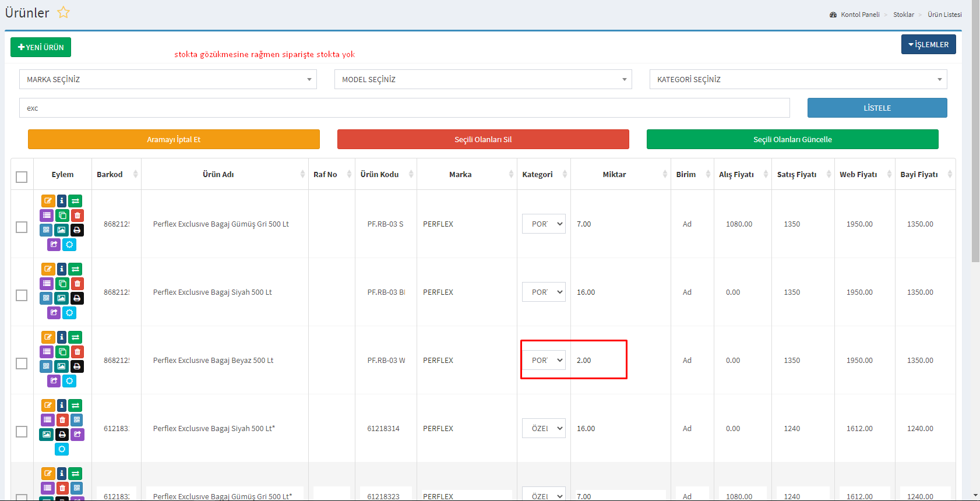Tick checkbox for Siyah 500 Lt* row
The image size is (980, 501).
click(22, 432)
